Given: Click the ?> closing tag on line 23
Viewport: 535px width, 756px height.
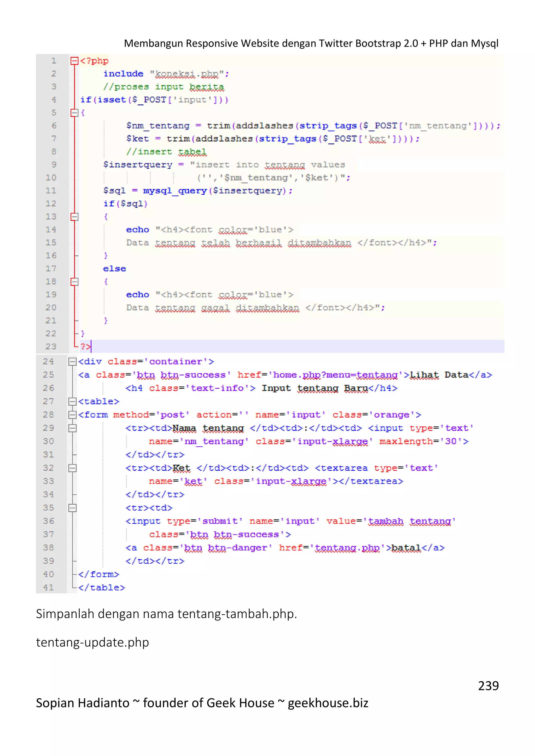Looking at the screenshot, I should tap(85, 346).
